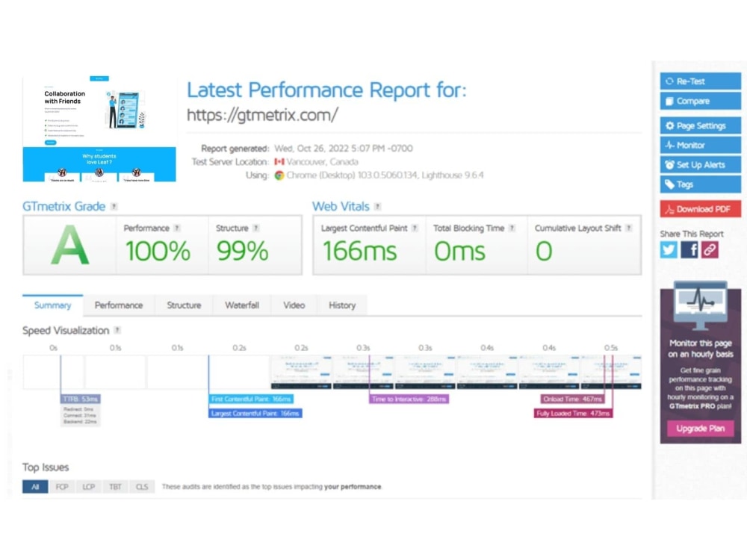Click First Contentful Paint 166ms marker
Image resolution: width=747 pixels, height=560 pixels.
tap(250, 399)
